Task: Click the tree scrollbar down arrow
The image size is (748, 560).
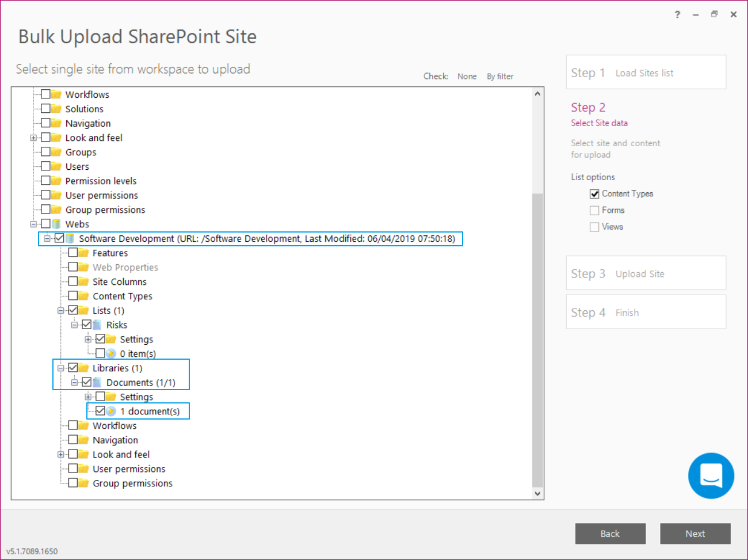Action: (x=537, y=493)
